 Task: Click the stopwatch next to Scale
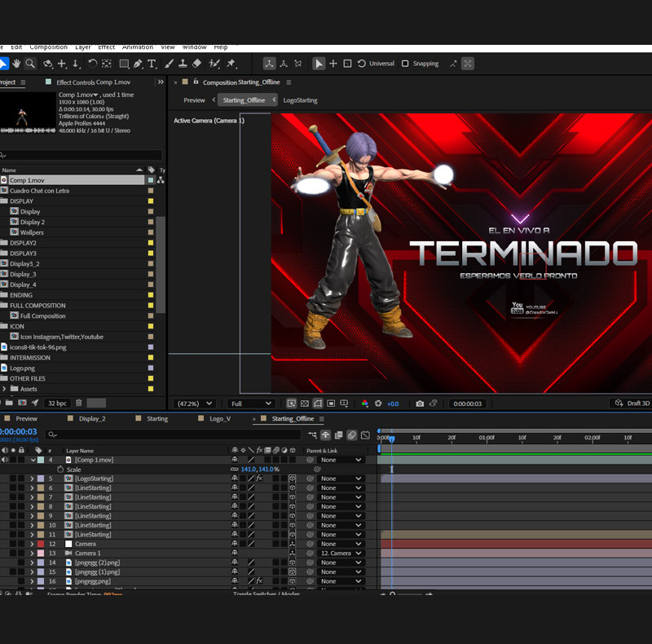(x=60, y=470)
